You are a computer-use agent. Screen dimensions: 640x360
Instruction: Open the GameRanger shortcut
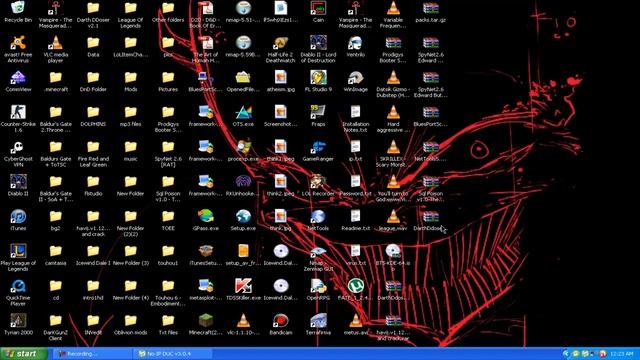(x=318, y=147)
